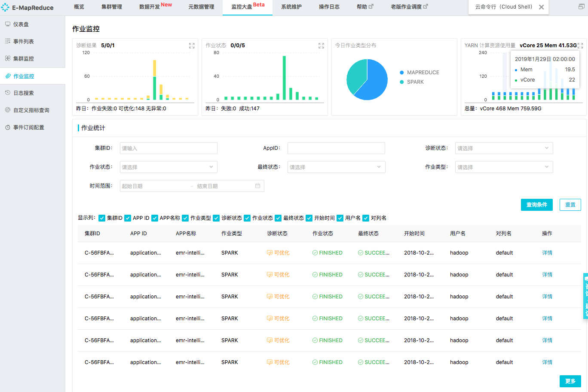Toggle the 用户名 column checkbox
The image size is (588, 392).
[340, 218]
